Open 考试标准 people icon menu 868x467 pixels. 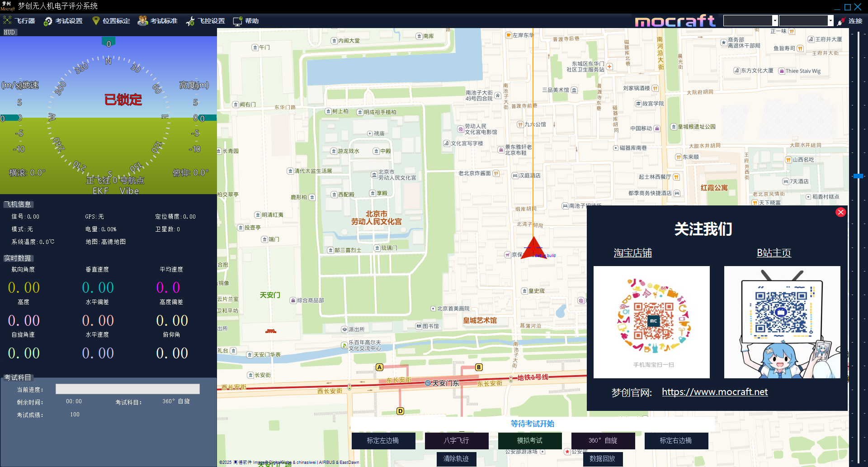pyautogui.click(x=142, y=21)
